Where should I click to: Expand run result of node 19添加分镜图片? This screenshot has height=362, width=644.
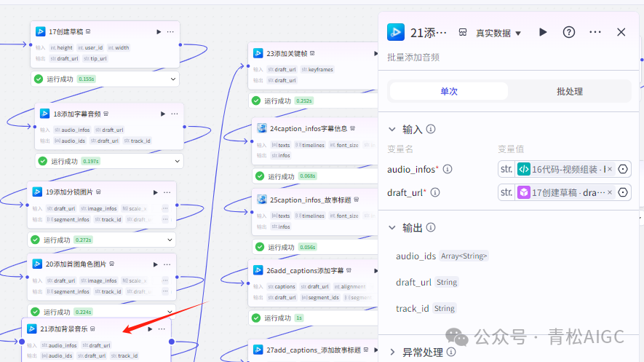point(170,240)
